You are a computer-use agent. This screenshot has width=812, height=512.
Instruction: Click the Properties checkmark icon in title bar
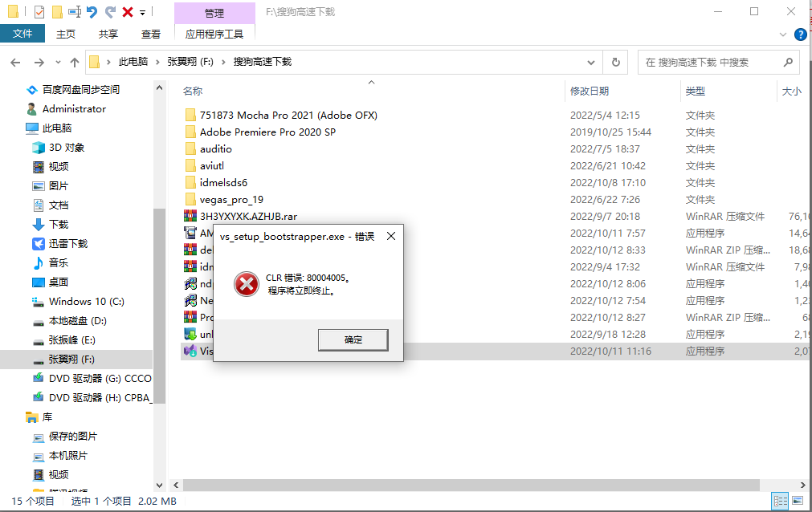point(39,11)
